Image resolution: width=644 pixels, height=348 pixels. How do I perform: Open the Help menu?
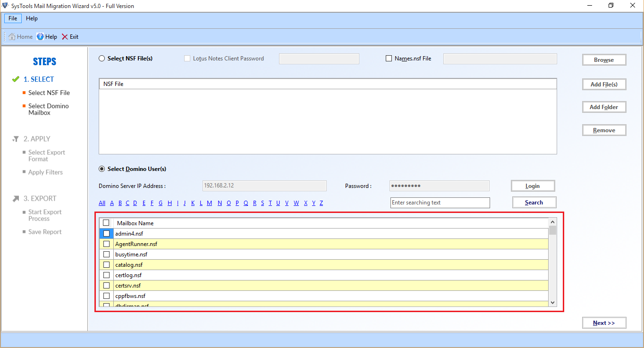point(32,18)
